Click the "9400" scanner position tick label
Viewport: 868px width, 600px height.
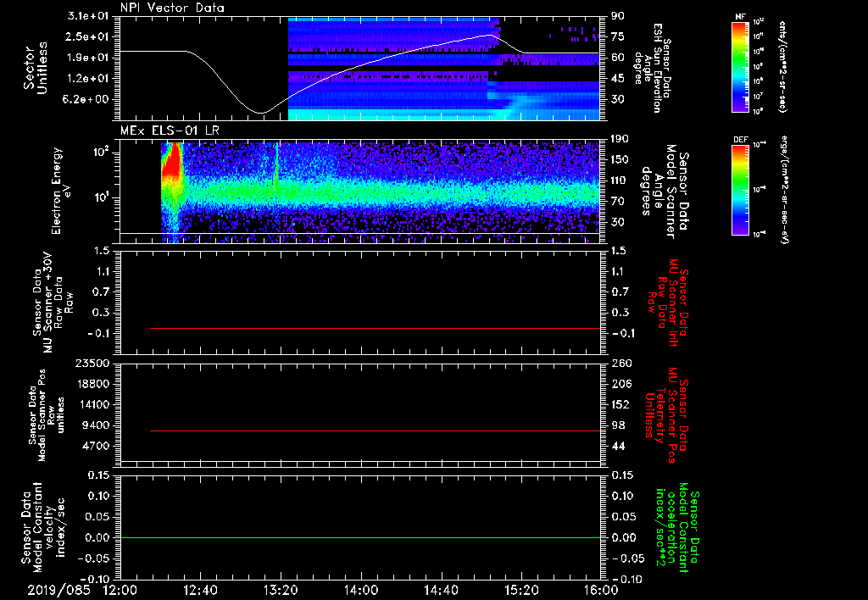click(x=97, y=425)
